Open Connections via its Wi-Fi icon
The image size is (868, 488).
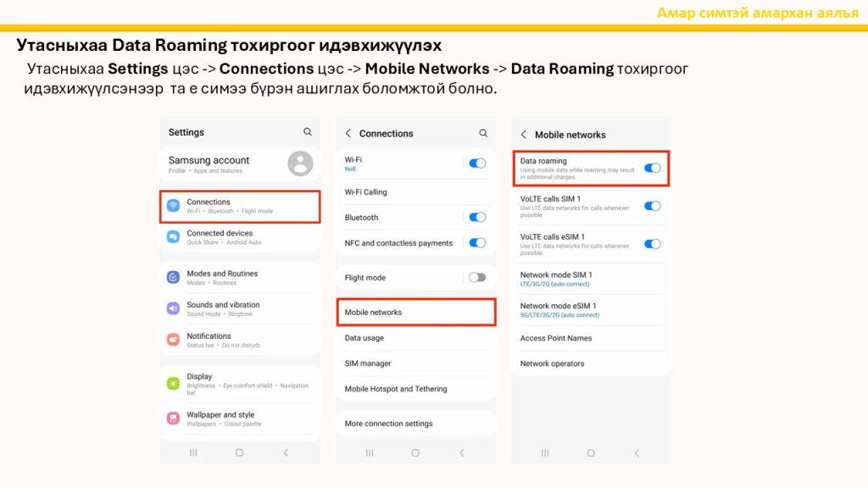[x=173, y=206]
